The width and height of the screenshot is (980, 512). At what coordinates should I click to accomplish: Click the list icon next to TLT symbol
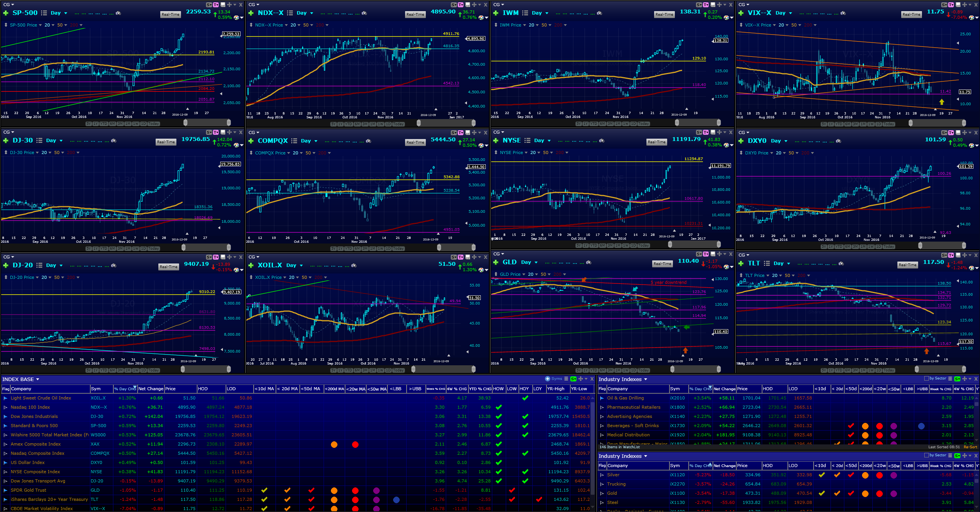point(767,263)
